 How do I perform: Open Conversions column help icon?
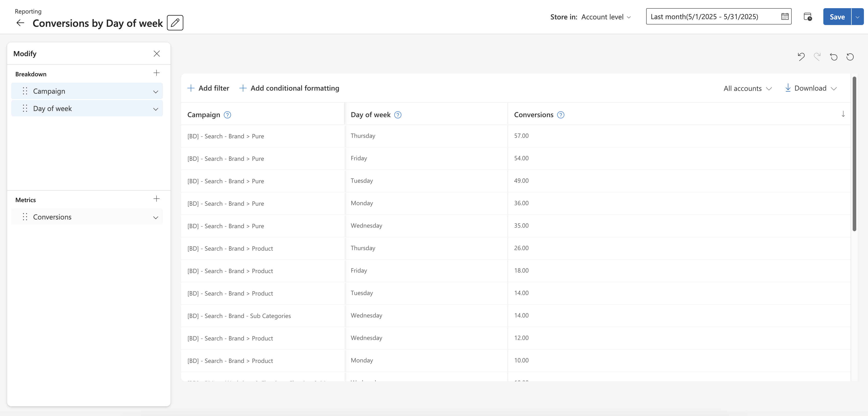tap(560, 115)
